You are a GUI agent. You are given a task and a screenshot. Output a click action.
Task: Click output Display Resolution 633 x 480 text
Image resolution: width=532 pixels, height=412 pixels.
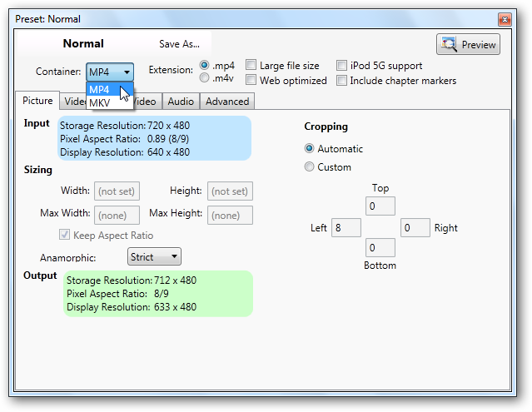pos(132,306)
